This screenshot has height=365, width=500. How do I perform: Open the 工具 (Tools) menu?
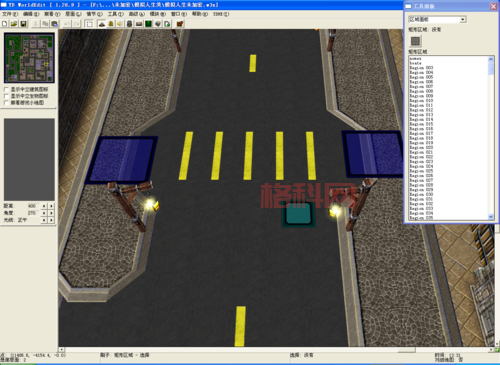(115, 14)
